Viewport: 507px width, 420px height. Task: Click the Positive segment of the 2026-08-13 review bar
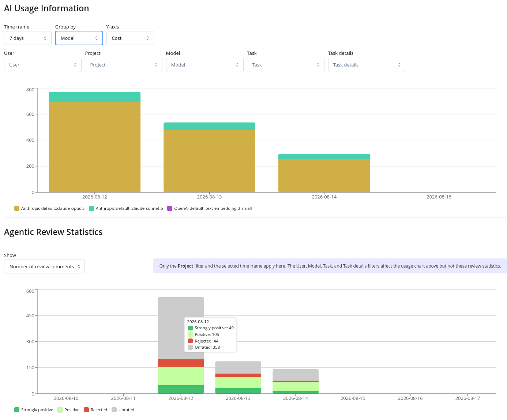pos(238,382)
